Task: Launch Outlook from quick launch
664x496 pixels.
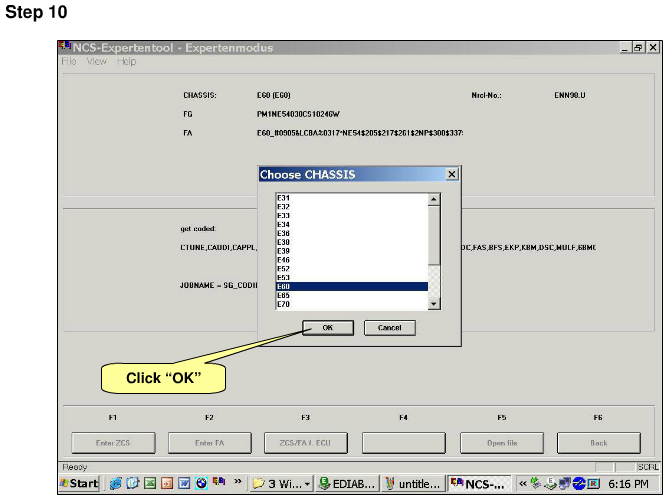Action: (x=133, y=483)
